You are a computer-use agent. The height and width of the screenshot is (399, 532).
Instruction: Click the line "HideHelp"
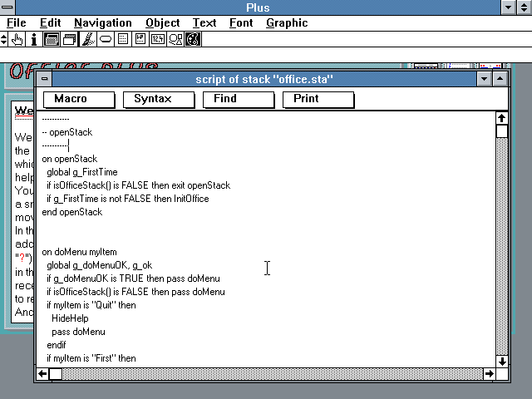(x=70, y=318)
